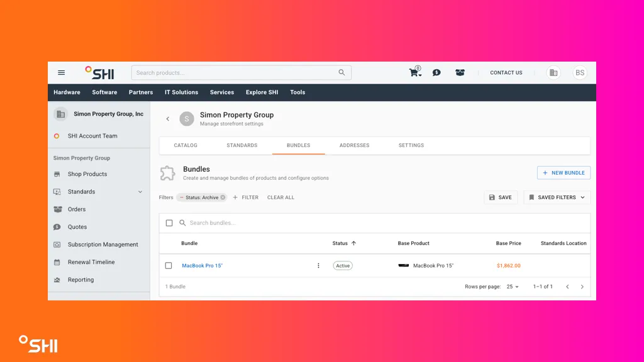
Task: Sort by Status using the arrow icon
Action: pos(353,243)
